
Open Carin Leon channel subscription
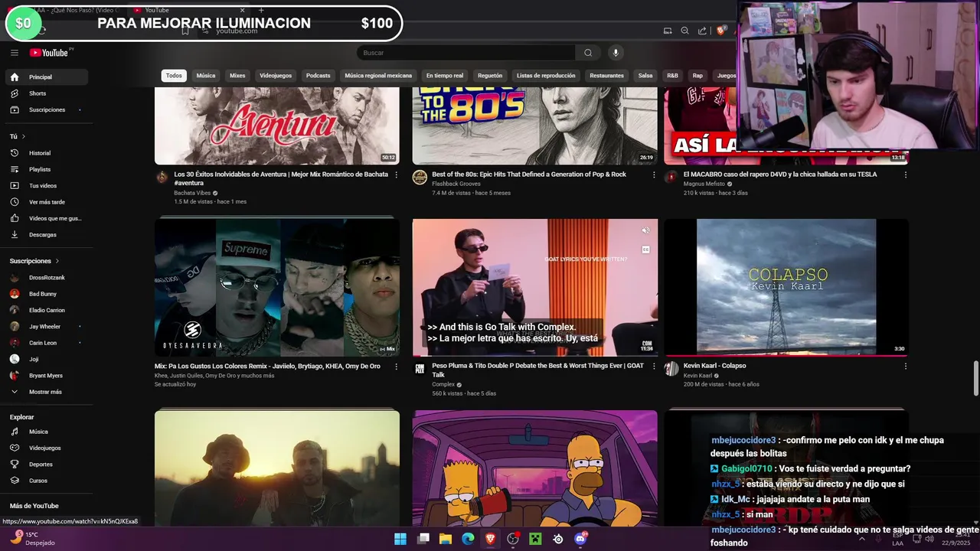[x=46, y=343]
